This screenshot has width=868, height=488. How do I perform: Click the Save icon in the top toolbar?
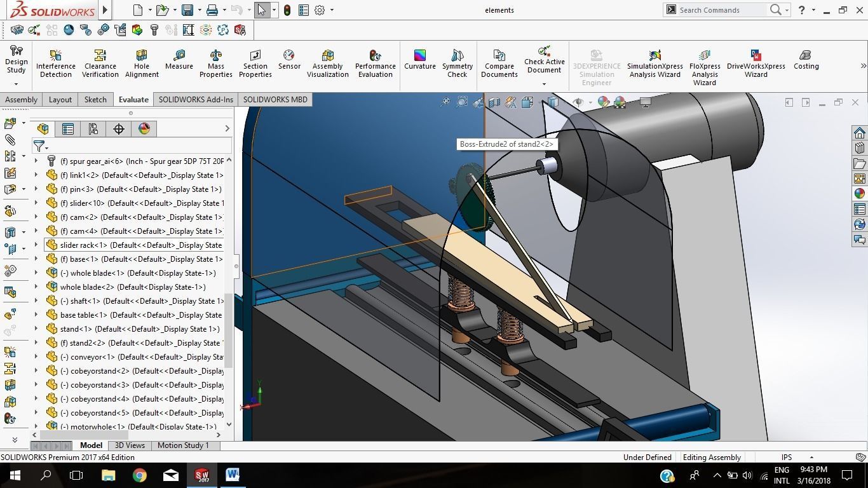(x=187, y=10)
